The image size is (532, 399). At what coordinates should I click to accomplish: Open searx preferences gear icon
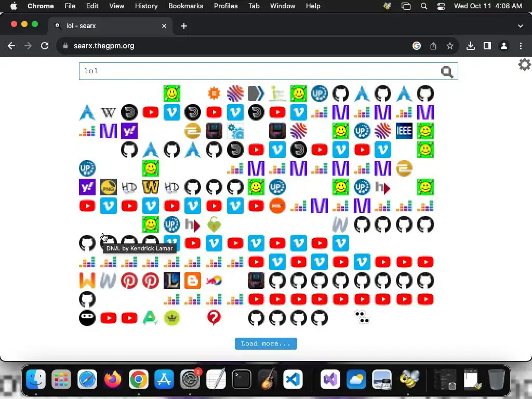click(525, 64)
